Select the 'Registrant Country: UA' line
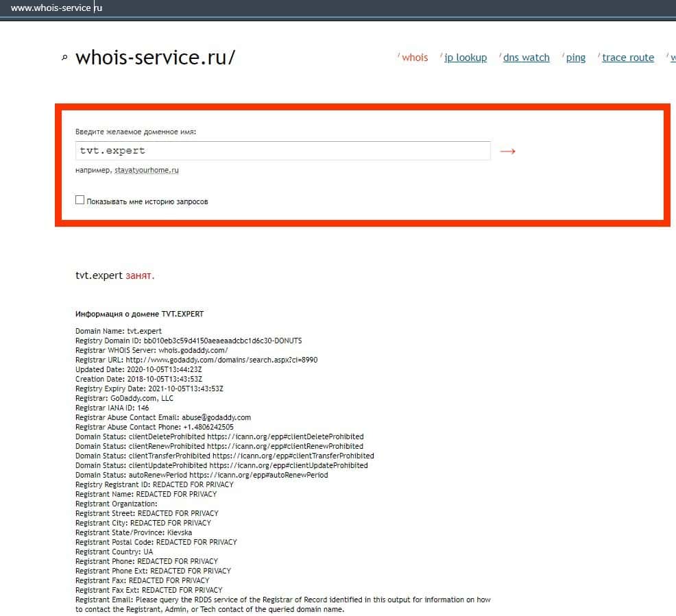Image resolution: width=676 pixels, height=616 pixels. [114, 552]
